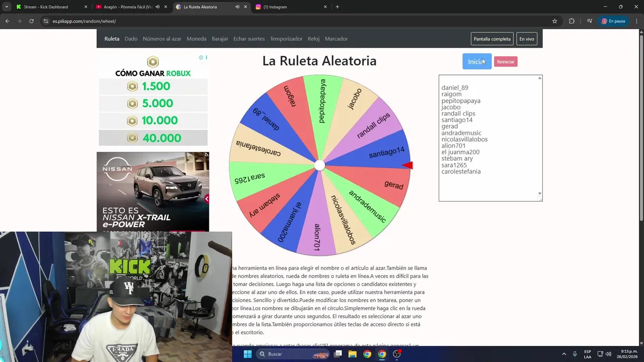Click the name nicolasvillalobos in the list

tap(464, 139)
